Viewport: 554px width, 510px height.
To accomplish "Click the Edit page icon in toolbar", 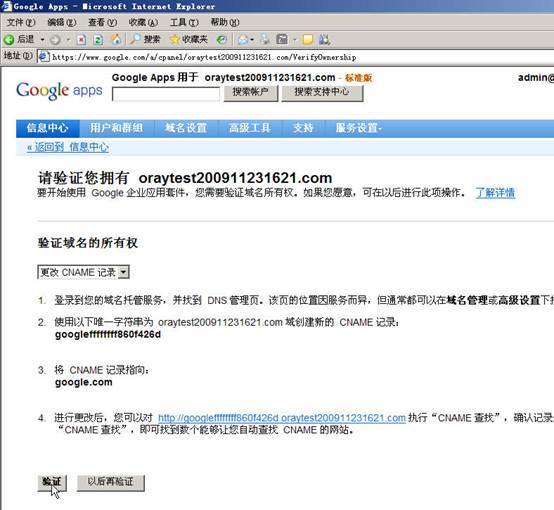I will [x=282, y=40].
